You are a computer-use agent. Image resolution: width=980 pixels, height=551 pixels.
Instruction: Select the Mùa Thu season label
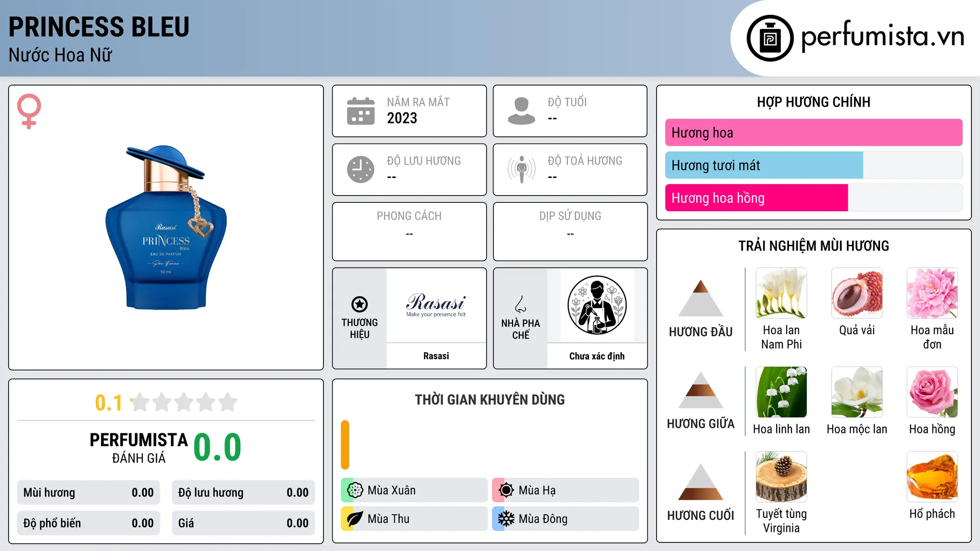pyautogui.click(x=389, y=519)
